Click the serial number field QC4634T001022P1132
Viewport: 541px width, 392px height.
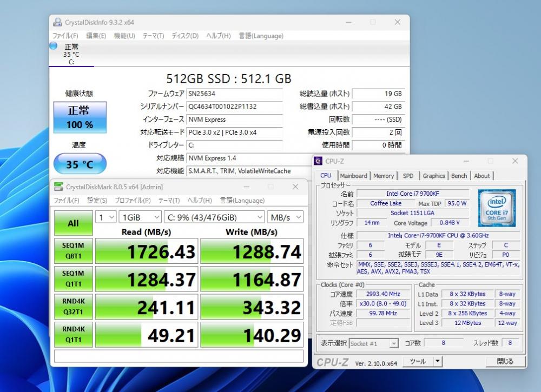click(x=235, y=107)
